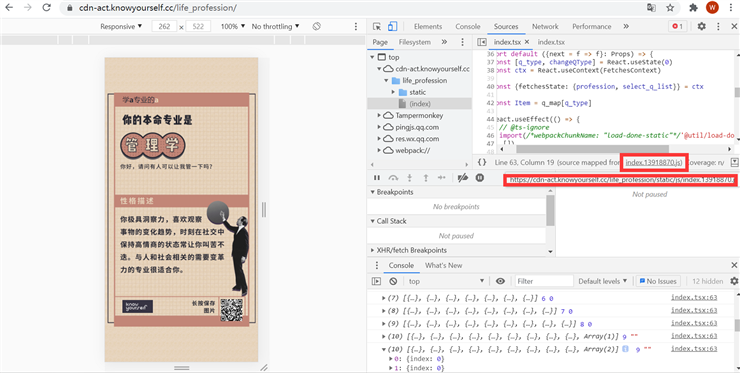Image resolution: width=740 pixels, height=373 pixels.
Task: Open the Performance tab
Action: [x=591, y=26]
